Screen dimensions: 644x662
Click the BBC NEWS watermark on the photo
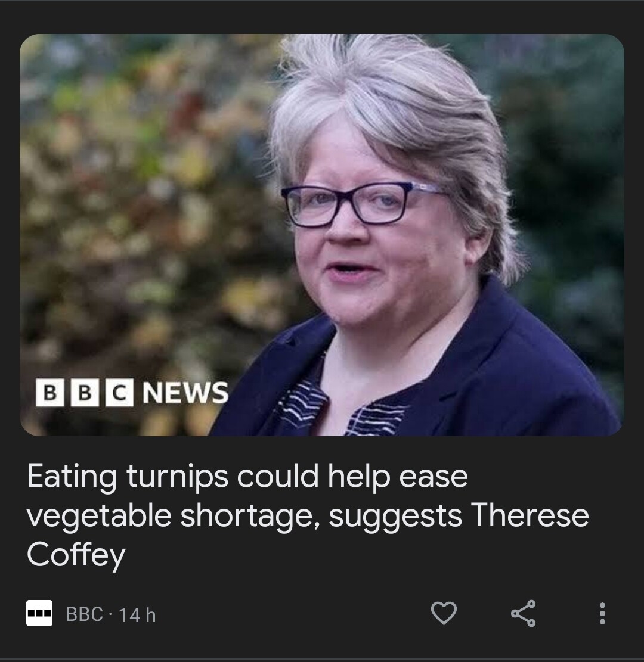(x=131, y=393)
